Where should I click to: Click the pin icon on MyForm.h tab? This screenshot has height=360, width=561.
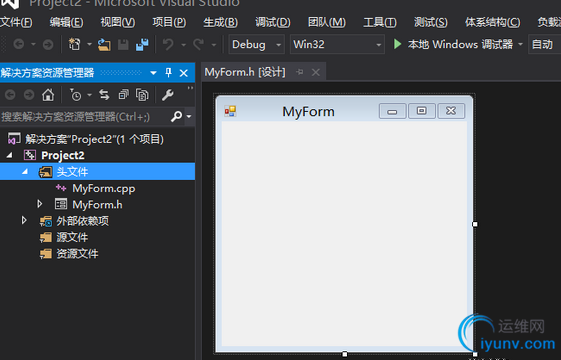coord(300,72)
